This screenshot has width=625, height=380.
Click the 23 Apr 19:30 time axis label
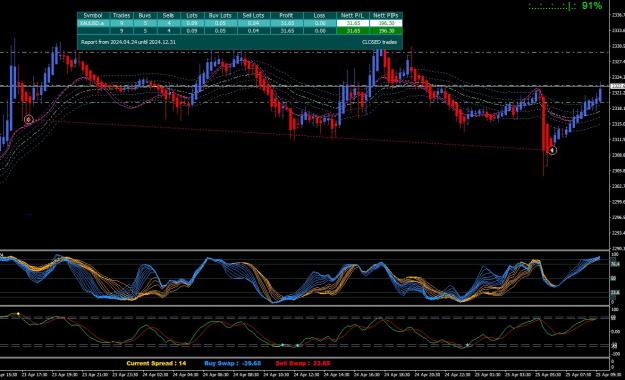pos(65,375)
